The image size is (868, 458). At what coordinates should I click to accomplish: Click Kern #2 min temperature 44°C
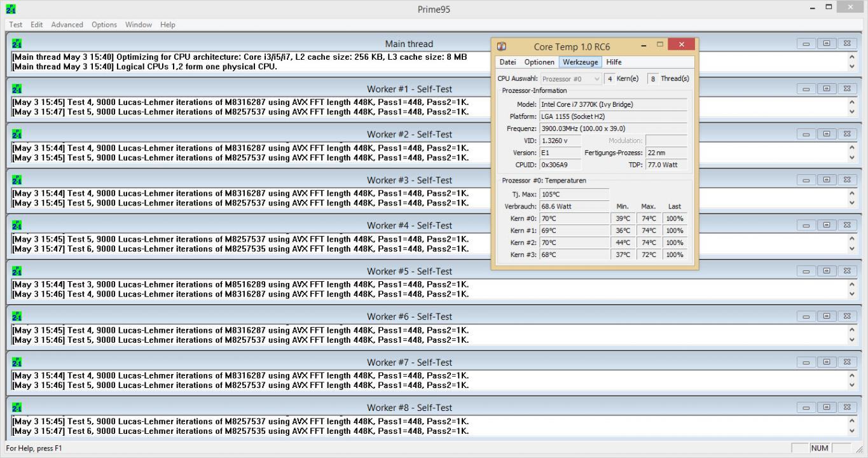(623, 242)
